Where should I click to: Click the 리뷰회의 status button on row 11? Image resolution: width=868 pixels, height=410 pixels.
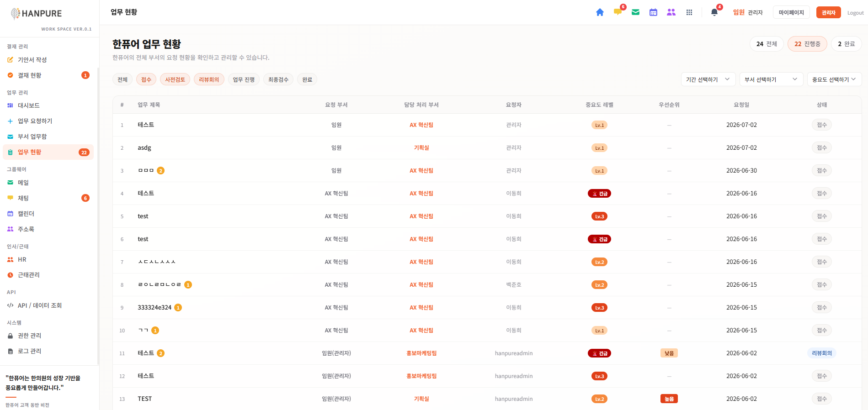click(821, 353)
